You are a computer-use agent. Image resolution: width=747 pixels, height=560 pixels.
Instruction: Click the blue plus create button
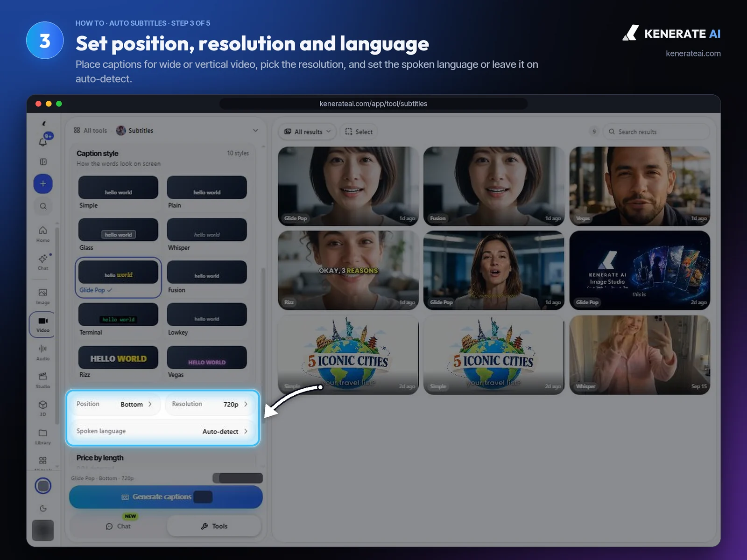pyautogui.click(x=43, y=183)
